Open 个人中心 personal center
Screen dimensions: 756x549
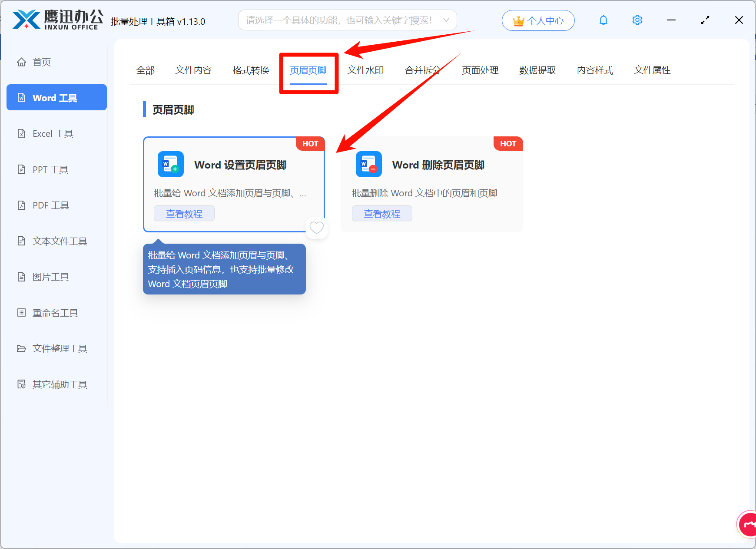538,20
